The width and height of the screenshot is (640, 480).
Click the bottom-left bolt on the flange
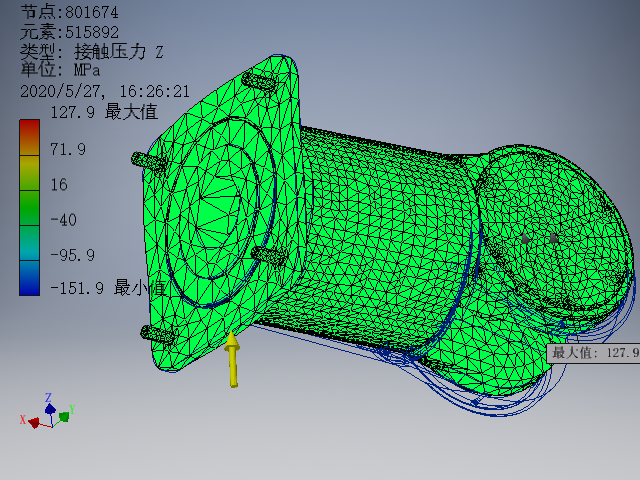[157, 334]
